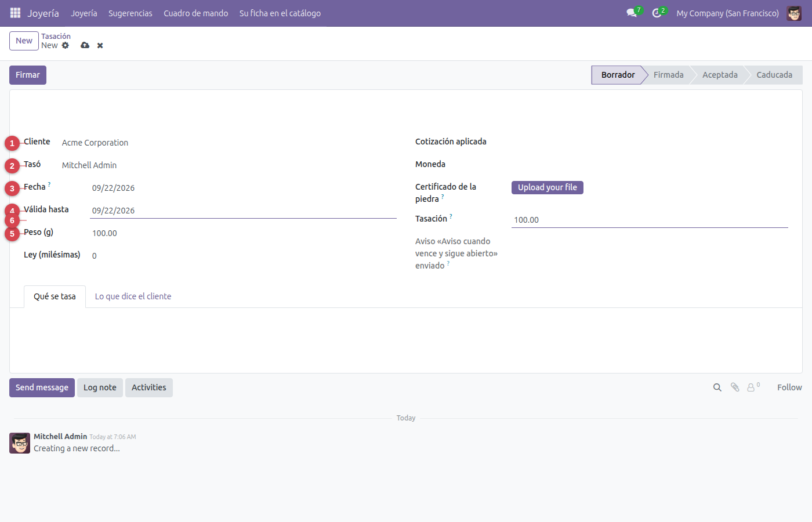
Task: Open the record actions gear menu
Action: [x=66, y=45]
